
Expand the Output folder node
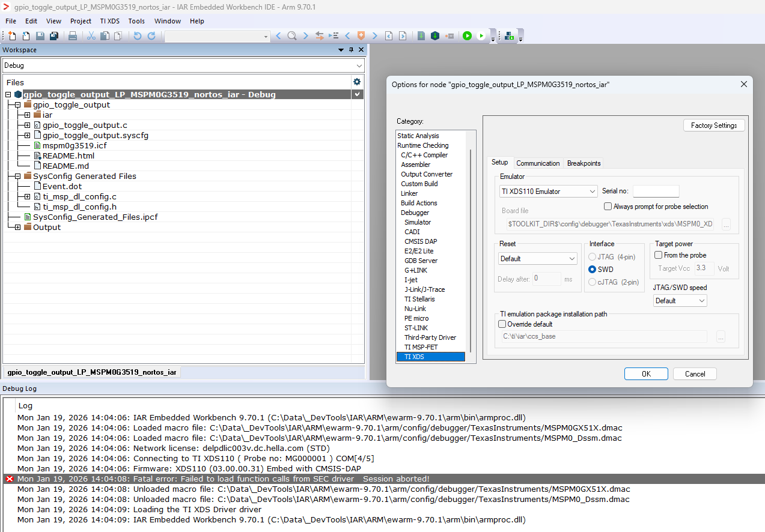[18, 227]
